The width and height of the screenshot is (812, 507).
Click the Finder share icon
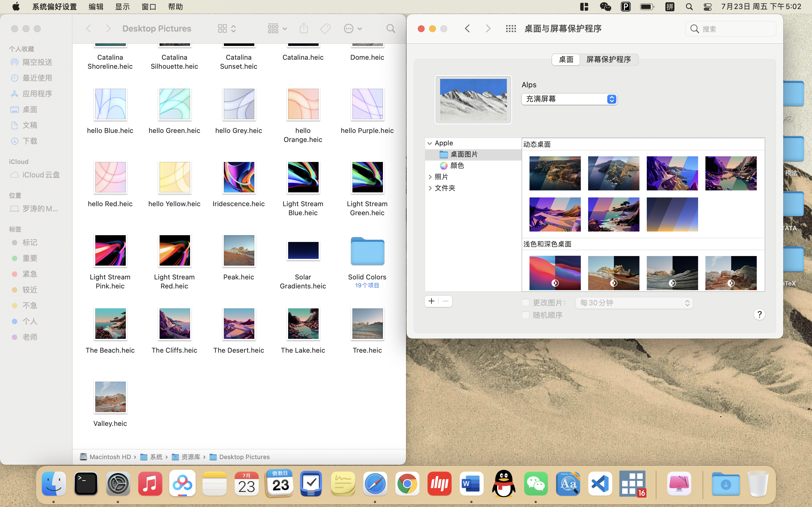(x=304, y=28)
